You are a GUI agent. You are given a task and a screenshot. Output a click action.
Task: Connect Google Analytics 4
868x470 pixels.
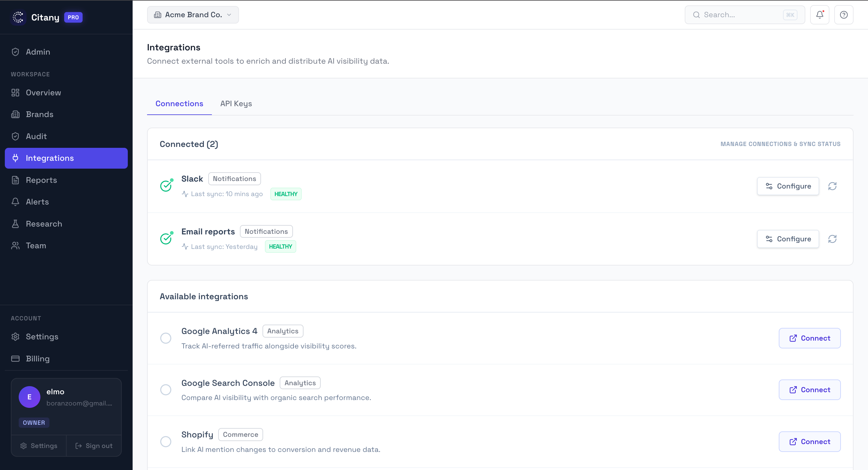click(809, 338)
